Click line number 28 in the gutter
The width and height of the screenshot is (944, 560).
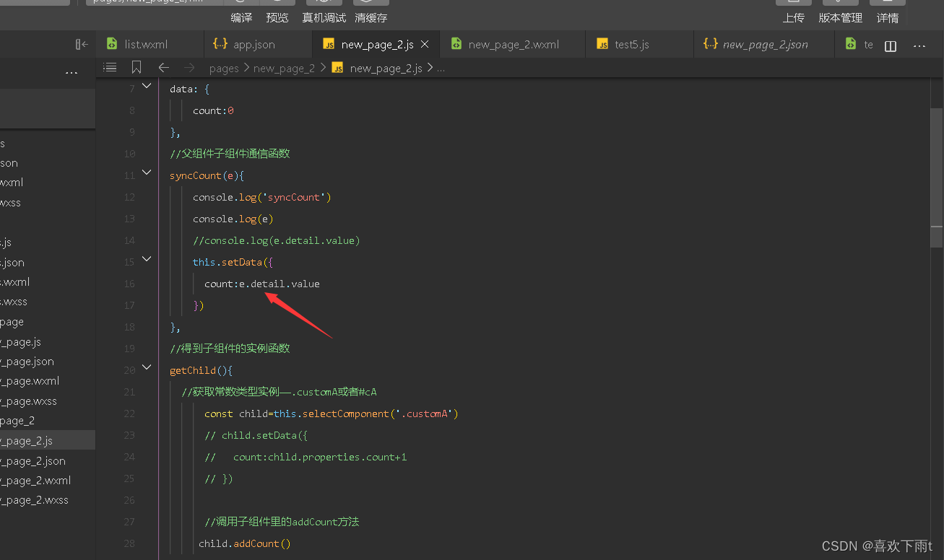point(129,543)
